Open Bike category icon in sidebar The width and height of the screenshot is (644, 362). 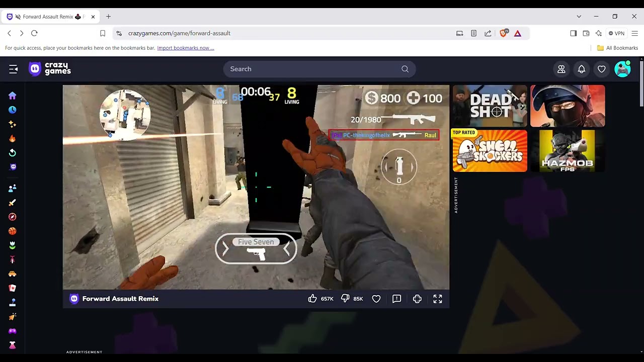click(13, 260)
